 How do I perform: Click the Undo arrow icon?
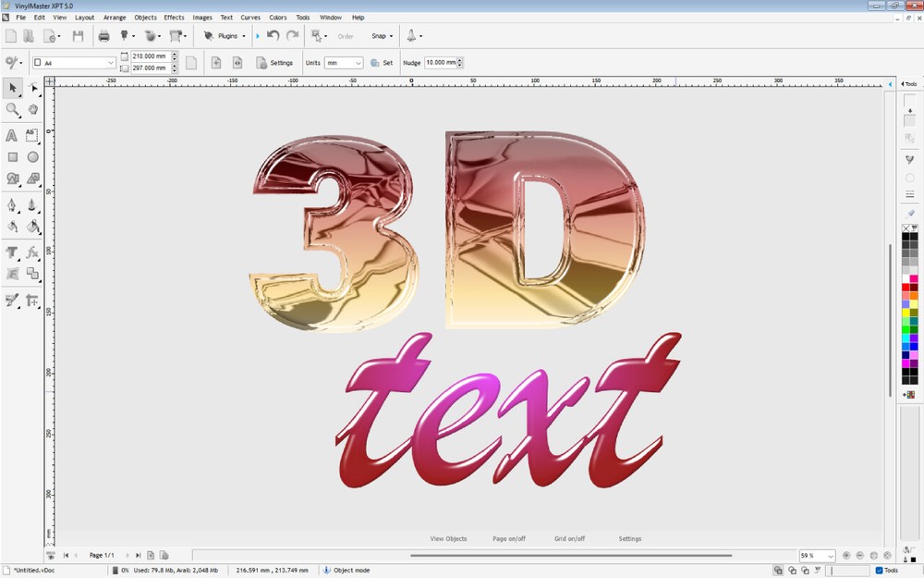tap(271, 35)
